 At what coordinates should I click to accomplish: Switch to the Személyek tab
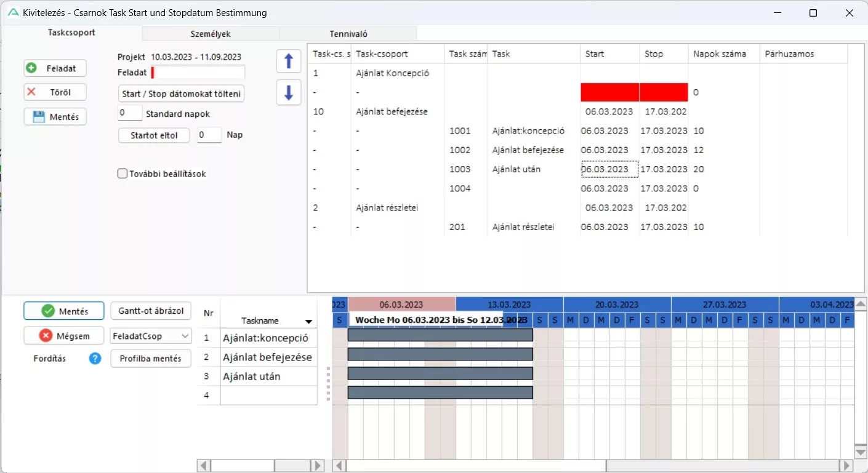pos(211,34)
